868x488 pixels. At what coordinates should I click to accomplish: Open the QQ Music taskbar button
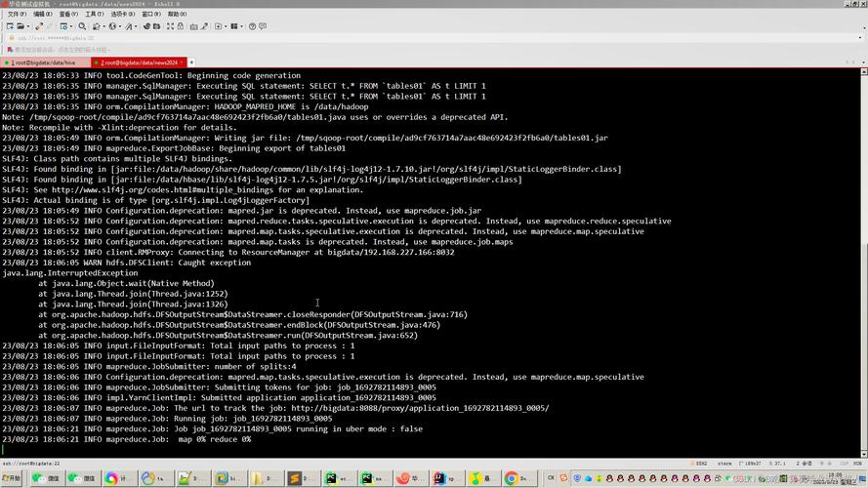point(484,478)
